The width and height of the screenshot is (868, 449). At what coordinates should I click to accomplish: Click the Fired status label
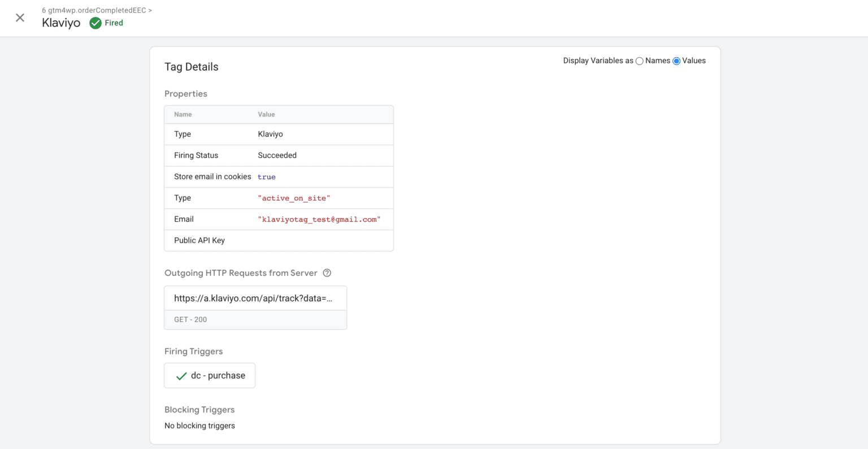click(114, 23)
